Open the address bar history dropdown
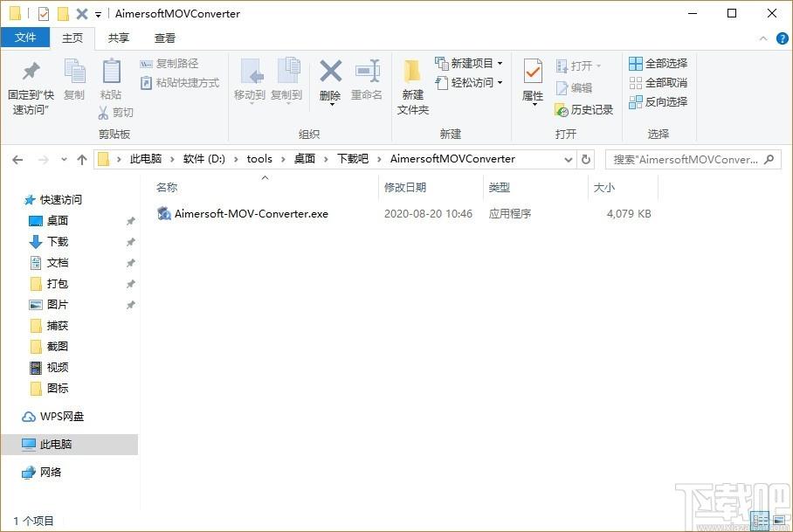 point(569,160)
